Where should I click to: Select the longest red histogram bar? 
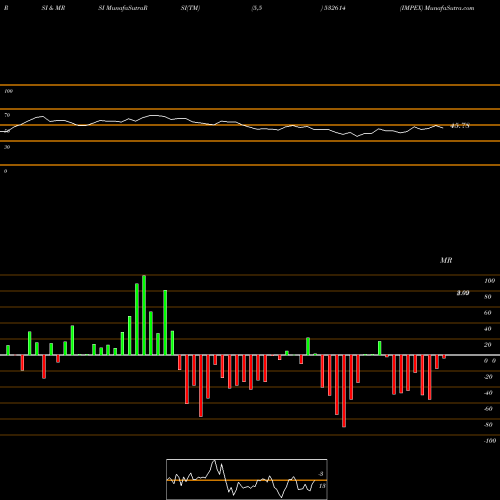click(x=344, y=391)
